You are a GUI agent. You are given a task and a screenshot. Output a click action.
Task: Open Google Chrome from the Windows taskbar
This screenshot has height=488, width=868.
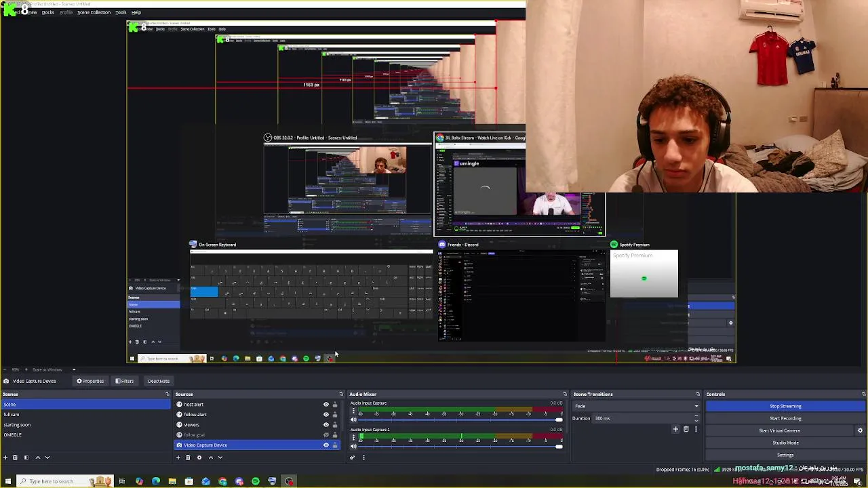pyautogui.click(x=222, y=481)
